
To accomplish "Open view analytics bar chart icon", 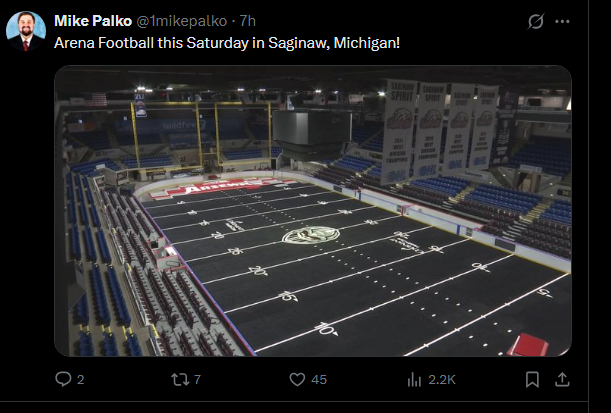I will [415, 380].
